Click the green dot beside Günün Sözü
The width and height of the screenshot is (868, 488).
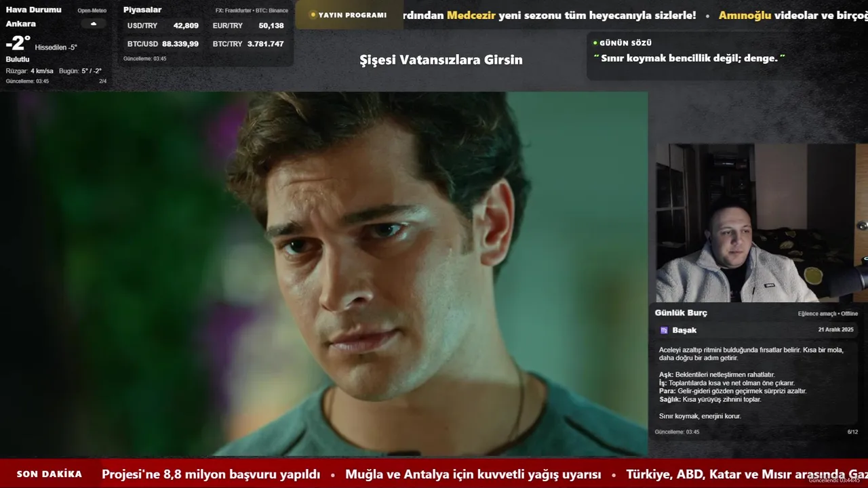click(x=595, y=43)
